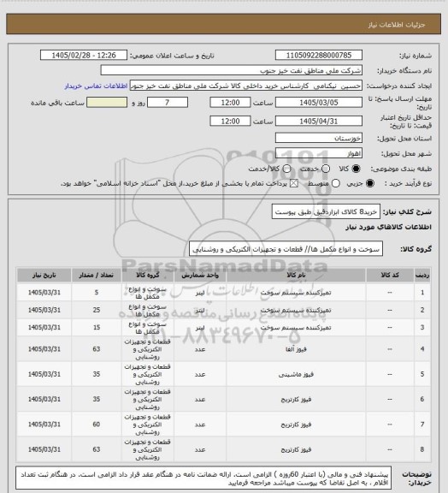
Task: Click quantity 35 in row 5
Action: 97,374
